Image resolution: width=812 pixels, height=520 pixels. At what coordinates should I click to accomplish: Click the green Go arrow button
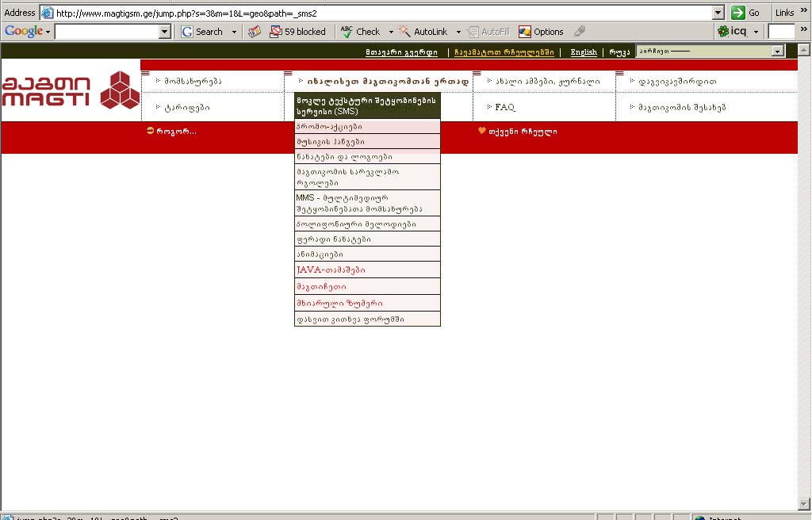738,13
